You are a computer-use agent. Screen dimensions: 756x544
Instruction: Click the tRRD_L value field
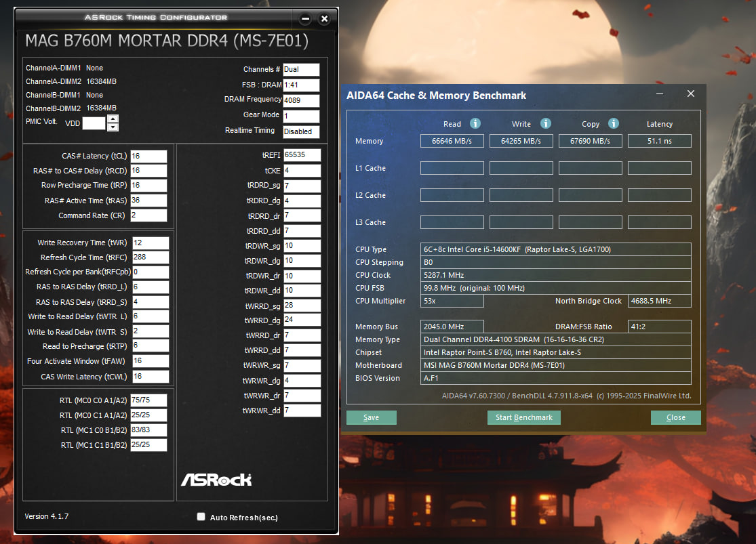(151, 287)
